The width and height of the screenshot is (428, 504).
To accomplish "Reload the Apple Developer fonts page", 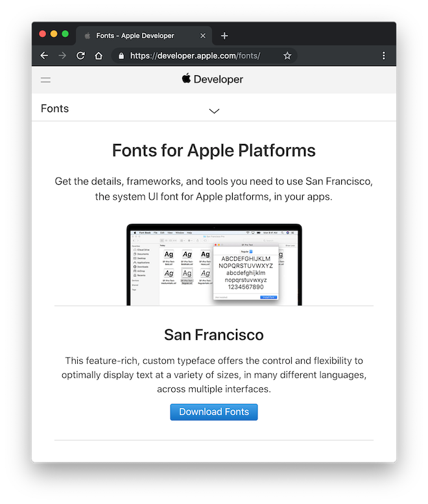I will (x=80, y=56).
